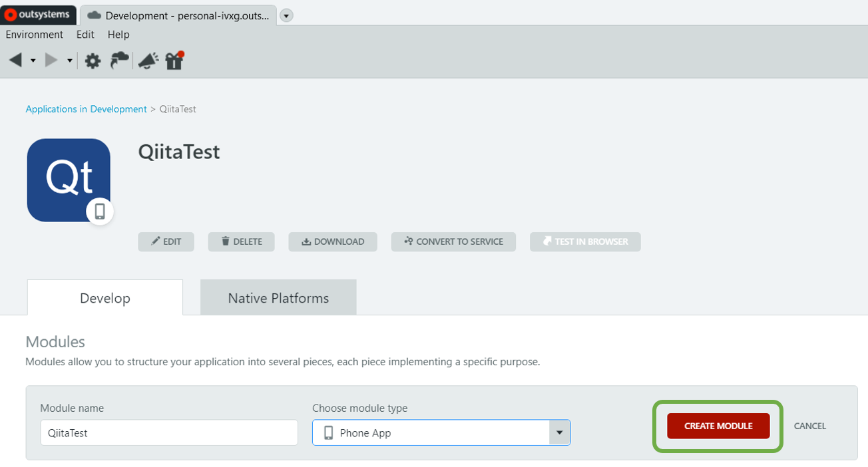Open the gift box what's-new icon

tap(174, 61)
